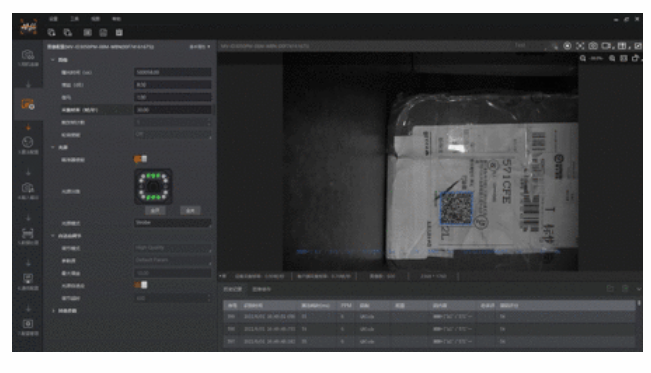Image resolution: width=651 pixels, height=373 pixels.
Task: Zoom out using the magnifier icon
Action: 583,59
